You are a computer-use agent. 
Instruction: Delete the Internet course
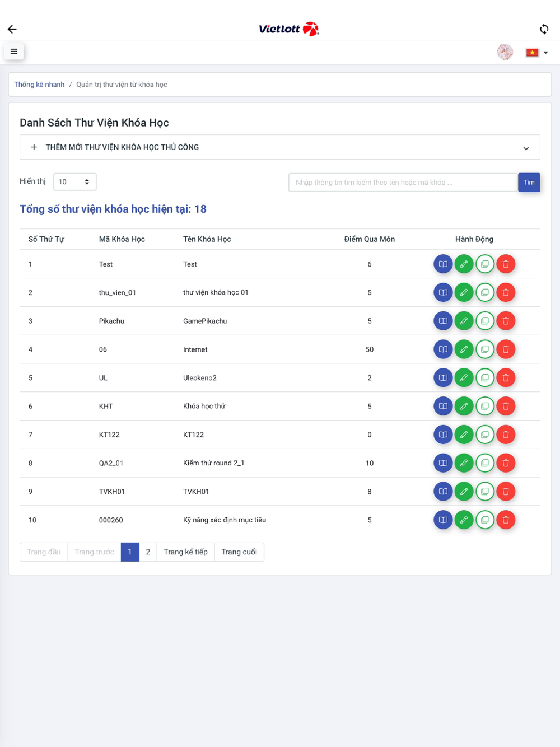506,349
